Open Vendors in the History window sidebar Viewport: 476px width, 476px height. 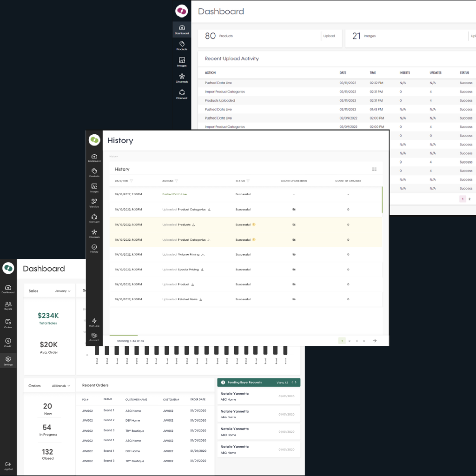pyautogui.click(x=94, y=203)
